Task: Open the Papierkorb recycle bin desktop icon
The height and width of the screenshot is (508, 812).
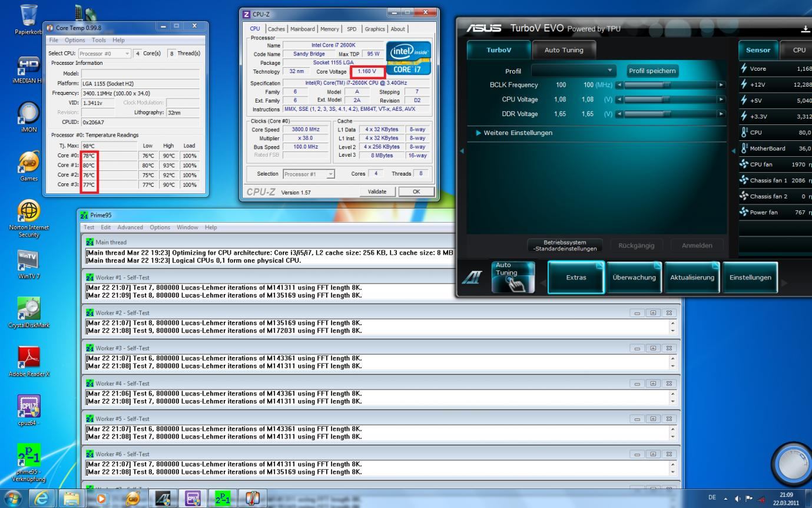Action: pyautogui.click(x=28, y=18)
